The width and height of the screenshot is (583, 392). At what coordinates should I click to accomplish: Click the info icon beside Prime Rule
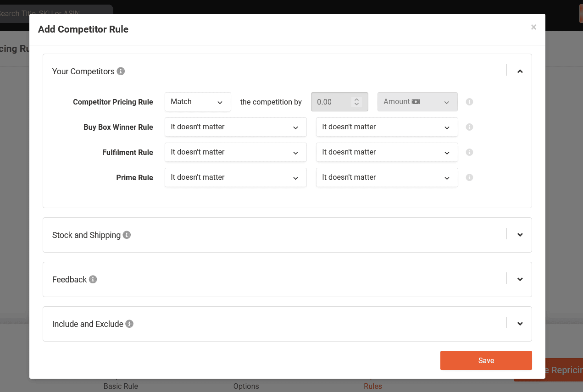(469, 177)
